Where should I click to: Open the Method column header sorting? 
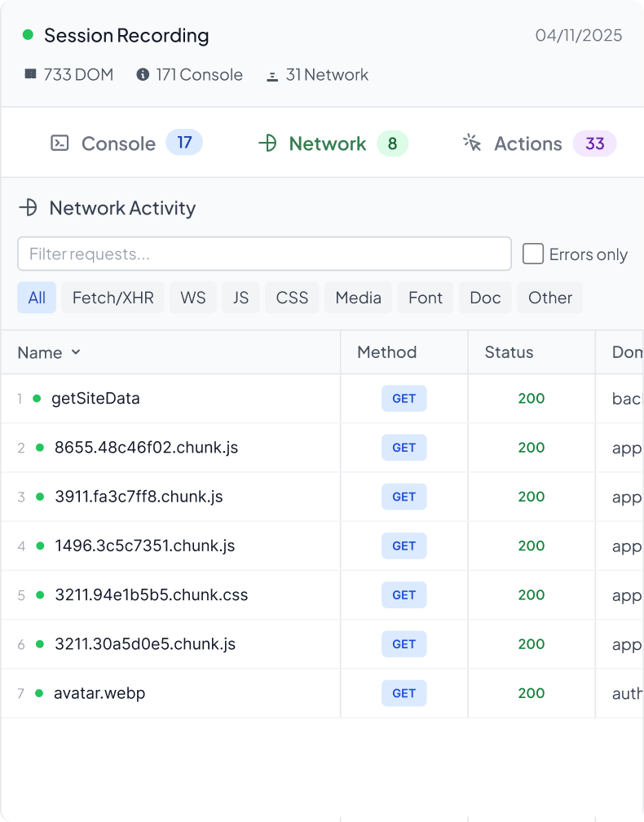point(386,352)
